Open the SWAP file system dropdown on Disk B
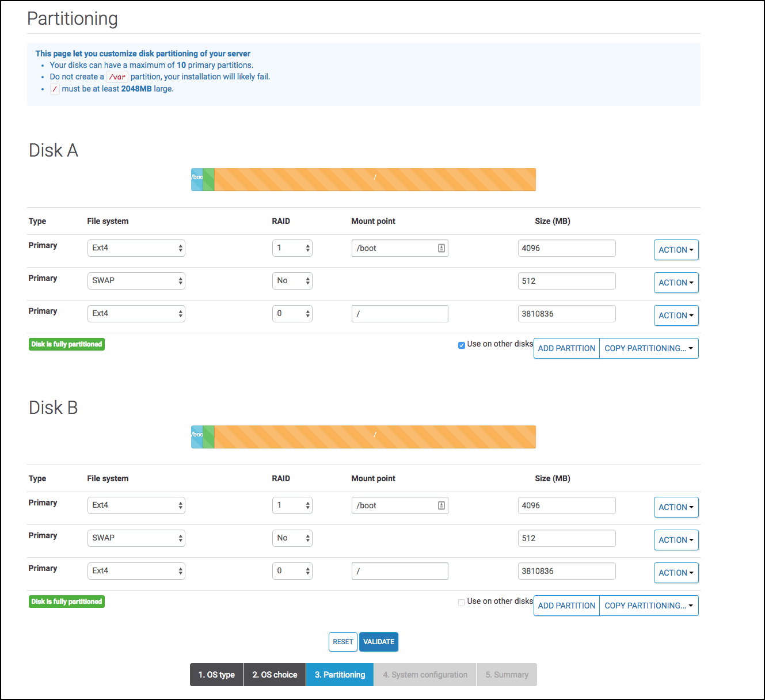The height and width of the screenshot is (700, 765). point(136,538)
